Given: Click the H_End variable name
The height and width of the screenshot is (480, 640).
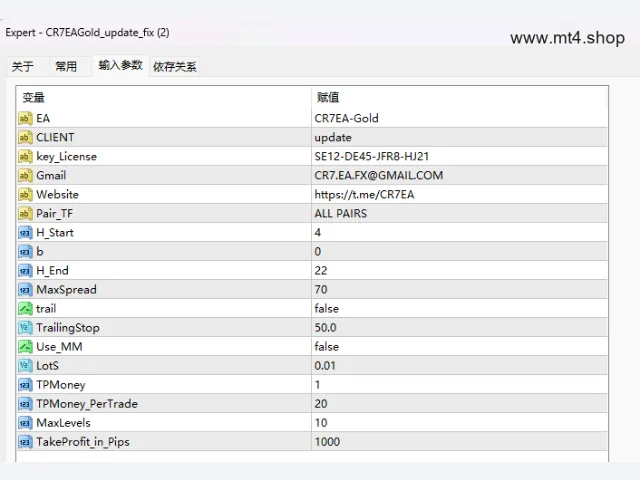Looking at the screenshot, I should point(52,271).
